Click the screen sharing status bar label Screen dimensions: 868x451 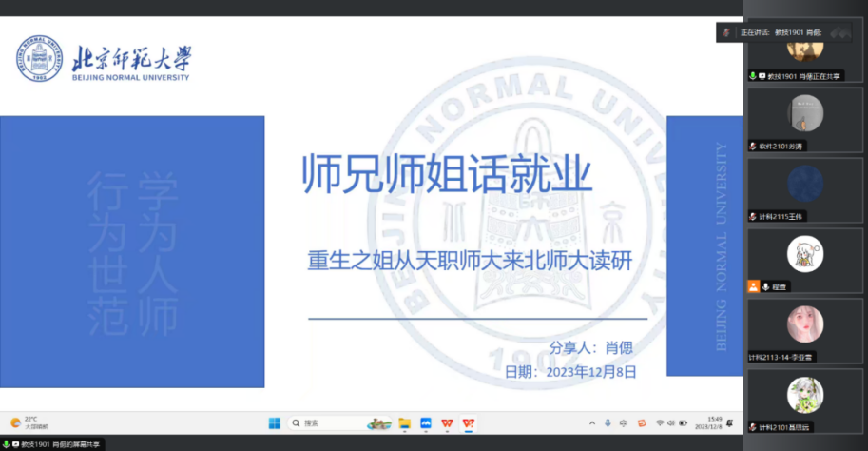coord(53,444)
